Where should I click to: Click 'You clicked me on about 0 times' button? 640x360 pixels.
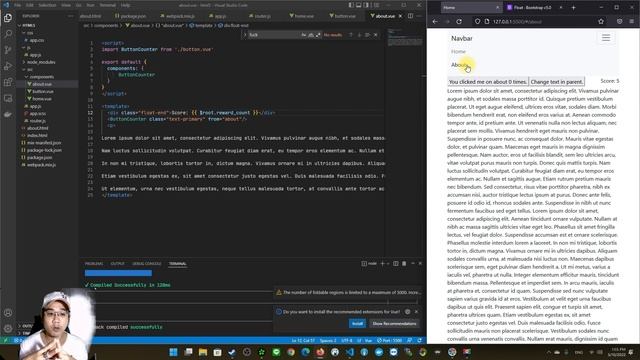(x=488, y=82)
